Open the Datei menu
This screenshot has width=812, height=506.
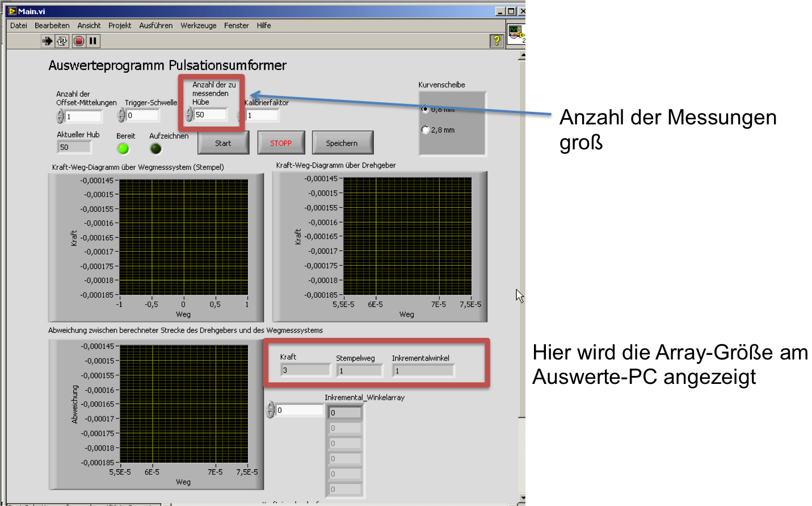[19, 26]
